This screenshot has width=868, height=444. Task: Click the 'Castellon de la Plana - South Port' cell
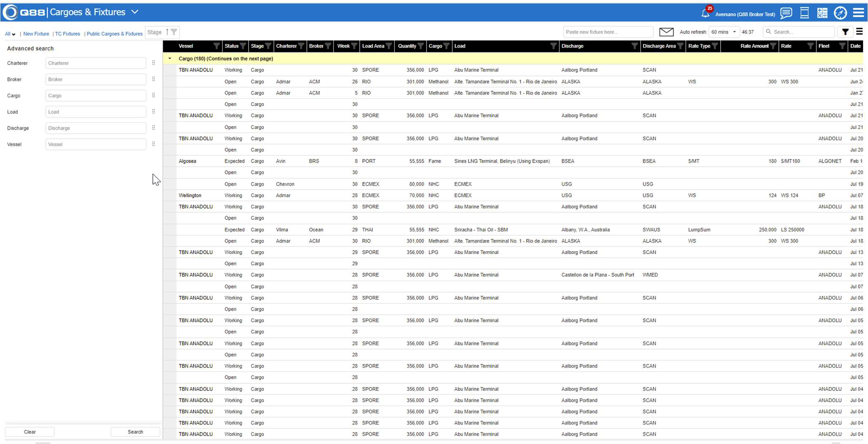[598, 275]
